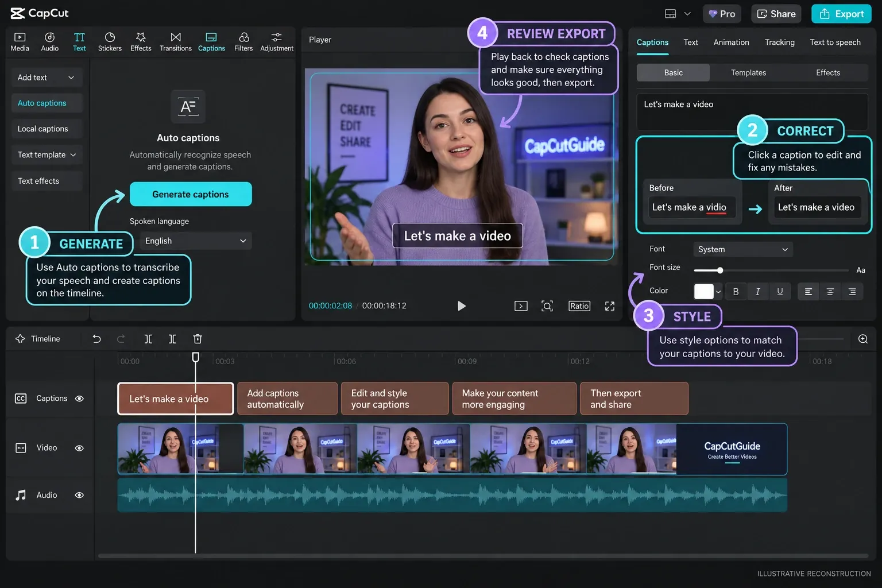
Task: Select the Text tool tab
Action: pyautogui.click(x=79, y=42)
